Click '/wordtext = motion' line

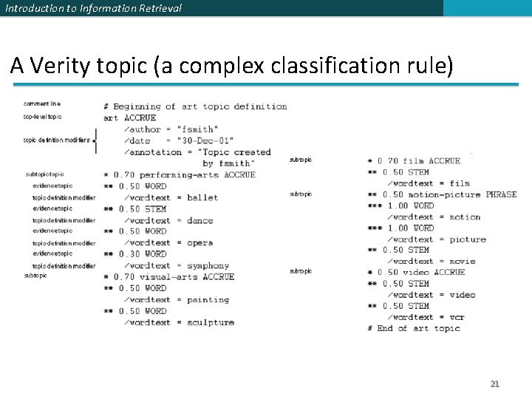click(434, 216)
